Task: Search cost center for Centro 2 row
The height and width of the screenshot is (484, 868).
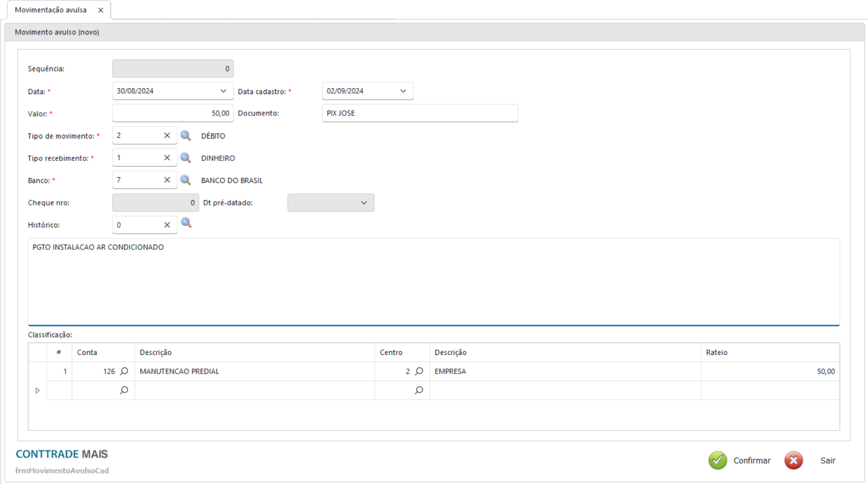Action: pos(419,371)
